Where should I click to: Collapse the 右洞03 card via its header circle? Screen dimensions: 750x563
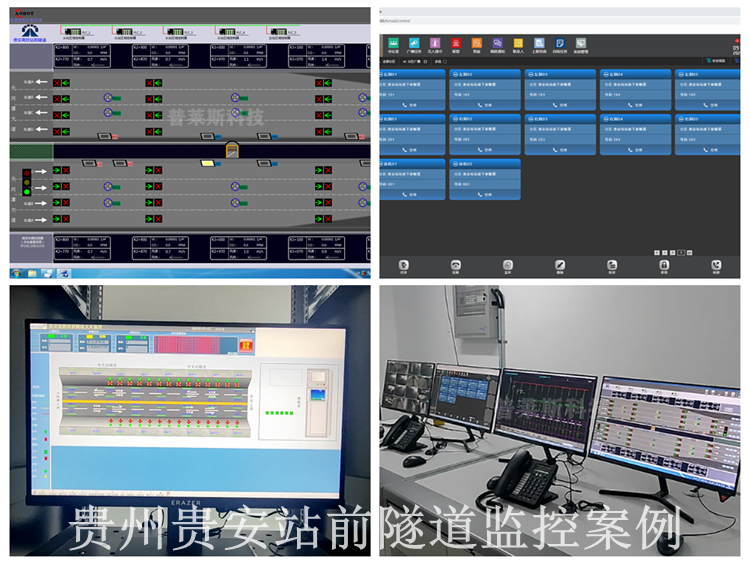pyautogui.click(x=531, y=119)
